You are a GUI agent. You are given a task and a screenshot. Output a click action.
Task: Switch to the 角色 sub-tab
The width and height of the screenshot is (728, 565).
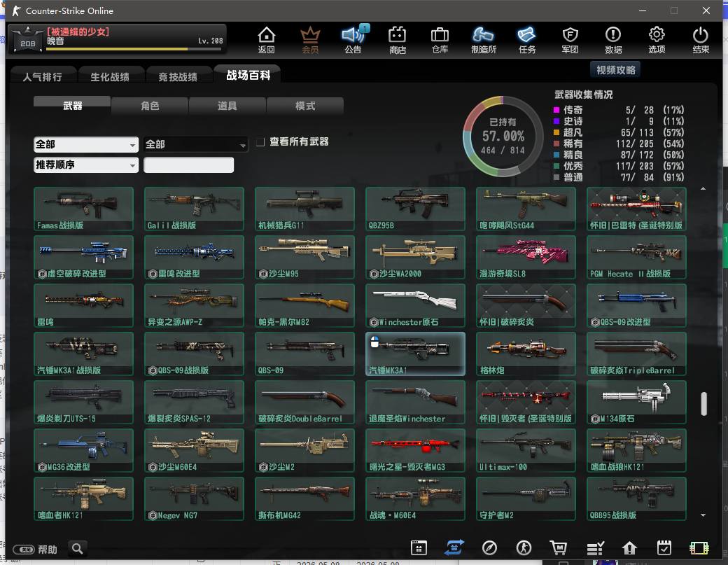150,106
